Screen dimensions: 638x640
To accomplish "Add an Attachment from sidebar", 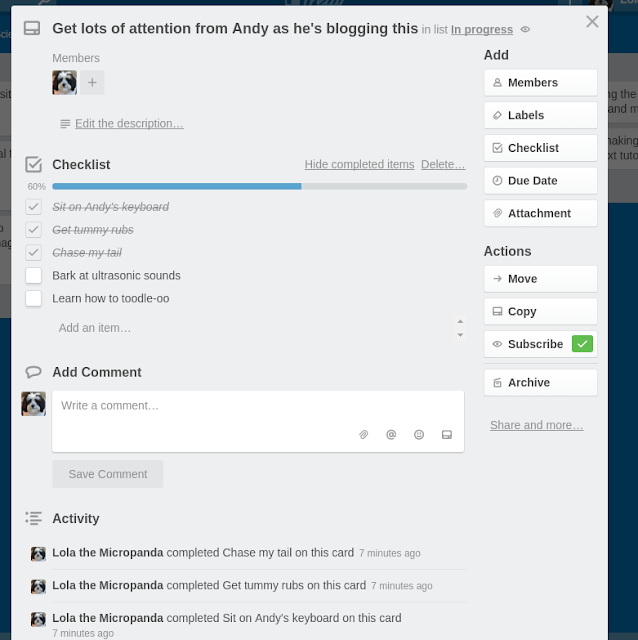I will [540, 213].
